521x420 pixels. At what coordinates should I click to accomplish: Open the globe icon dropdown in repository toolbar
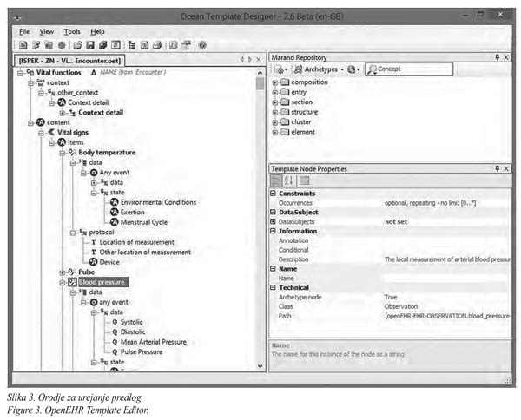(358, 69)
